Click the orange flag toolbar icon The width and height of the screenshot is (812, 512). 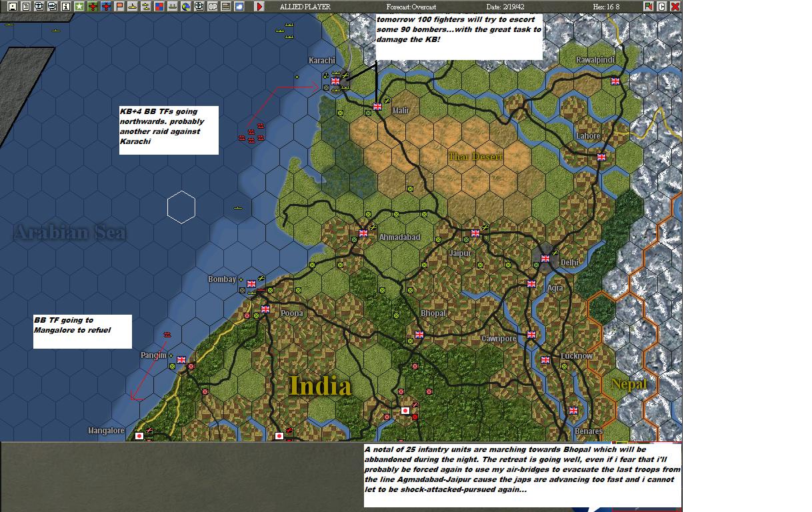click(119, 7)
